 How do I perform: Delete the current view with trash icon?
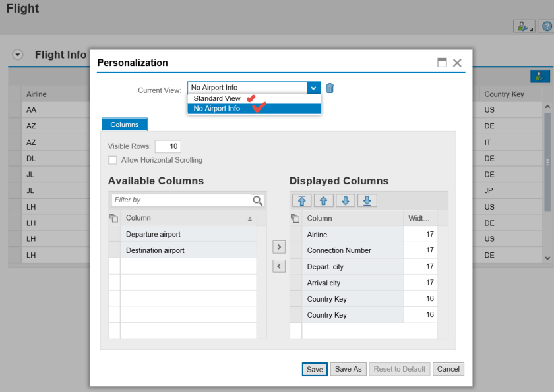coord(330,88)
